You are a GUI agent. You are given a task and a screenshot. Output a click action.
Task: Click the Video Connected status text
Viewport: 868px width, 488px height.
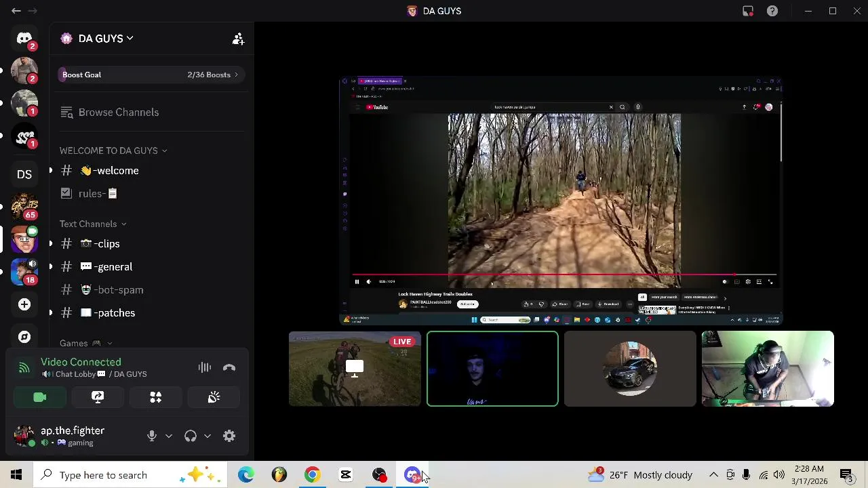pos(81,362)
